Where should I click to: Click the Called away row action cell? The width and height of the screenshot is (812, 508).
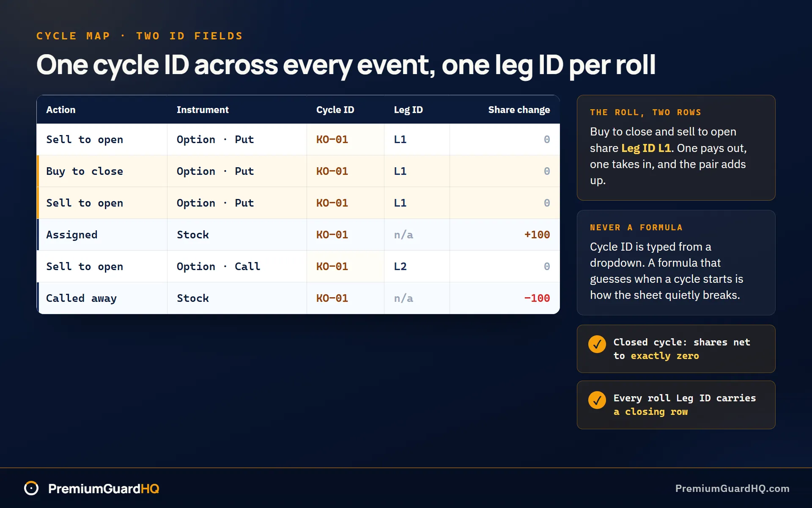[x=102, y=298]
